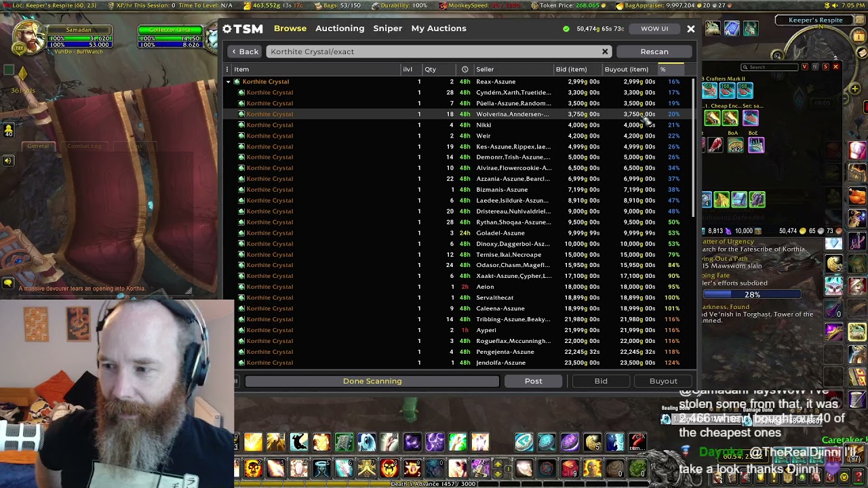Clear the Korthite Crystal/exact search text
868x488 pixels.
point(605,52)
